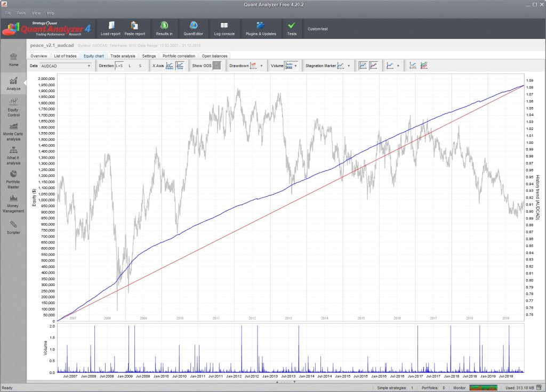
Task: Expand the Volume options dropdown
Action: click(296, 66)
